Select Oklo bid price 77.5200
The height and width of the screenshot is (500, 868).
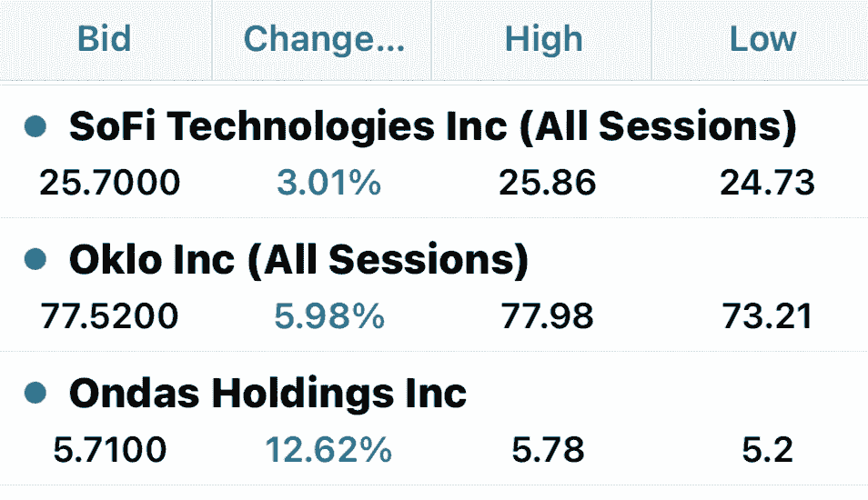click(109, 315)
